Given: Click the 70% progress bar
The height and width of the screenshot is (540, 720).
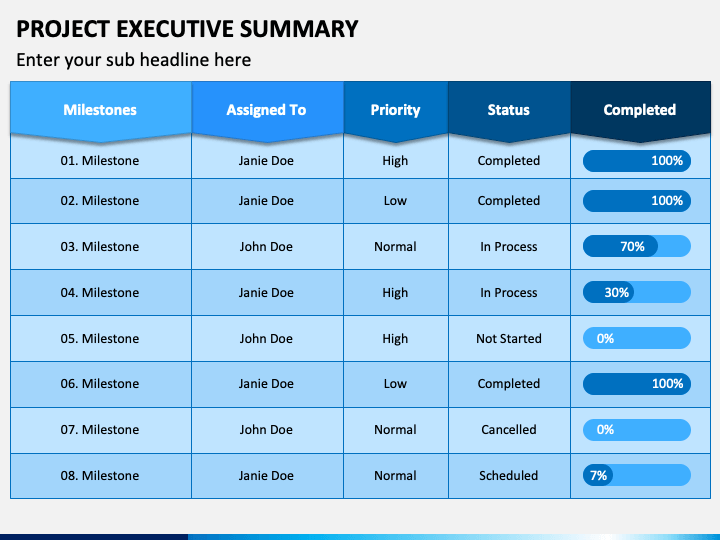Looking at the screenshot, I should tap(637, 247).
